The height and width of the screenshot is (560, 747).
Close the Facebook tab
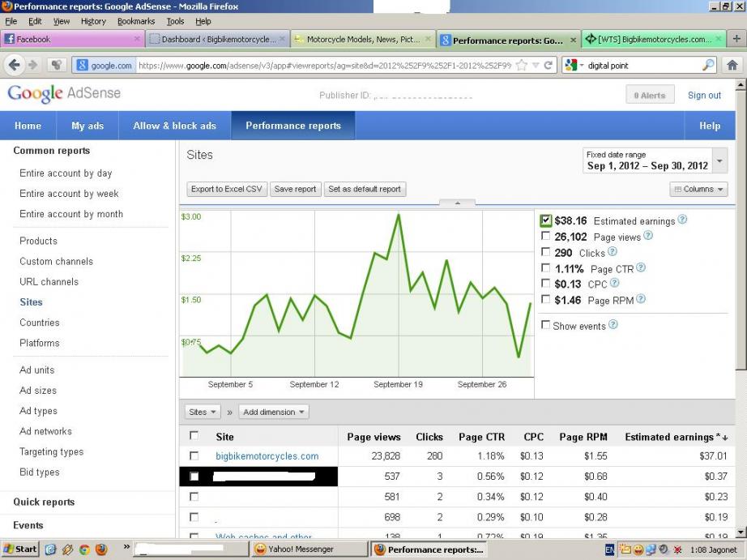click(137, 39)
